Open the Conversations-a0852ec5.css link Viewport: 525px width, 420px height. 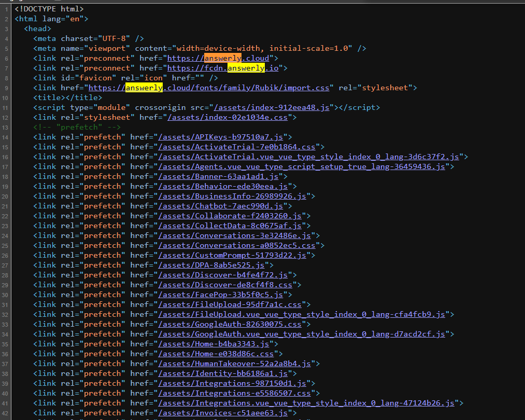click(x=237, y=245)
